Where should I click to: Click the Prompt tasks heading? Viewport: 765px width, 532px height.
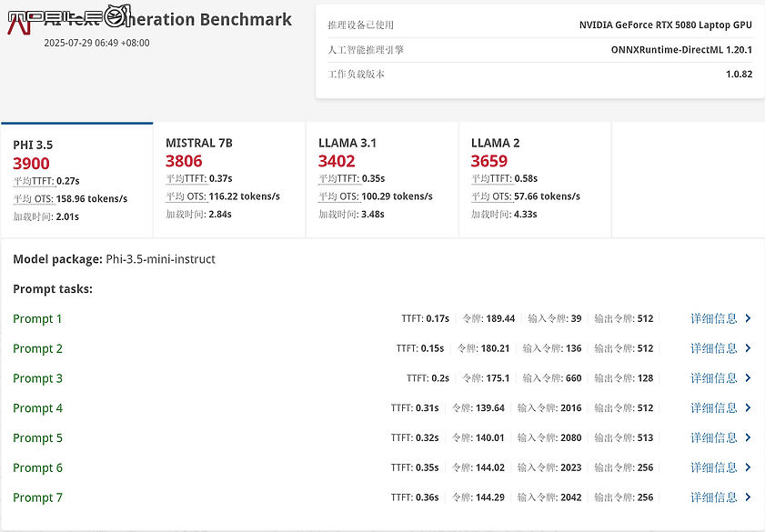coord(53,288)
